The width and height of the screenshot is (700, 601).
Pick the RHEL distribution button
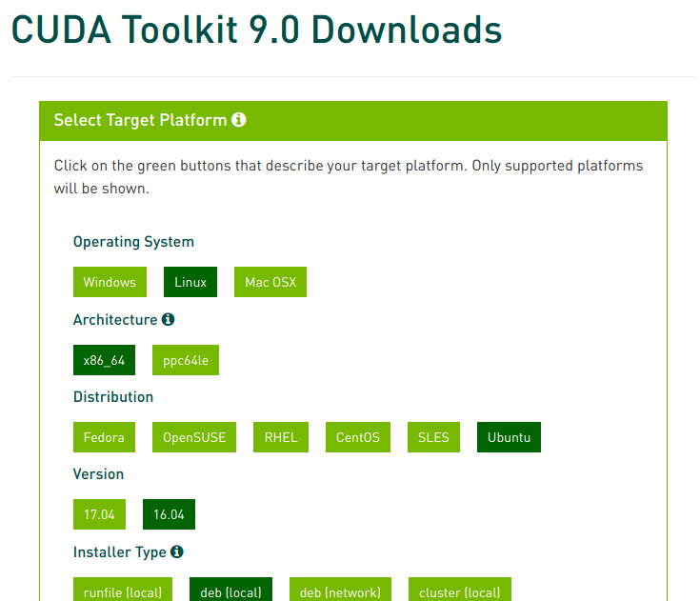pos(281,437)
